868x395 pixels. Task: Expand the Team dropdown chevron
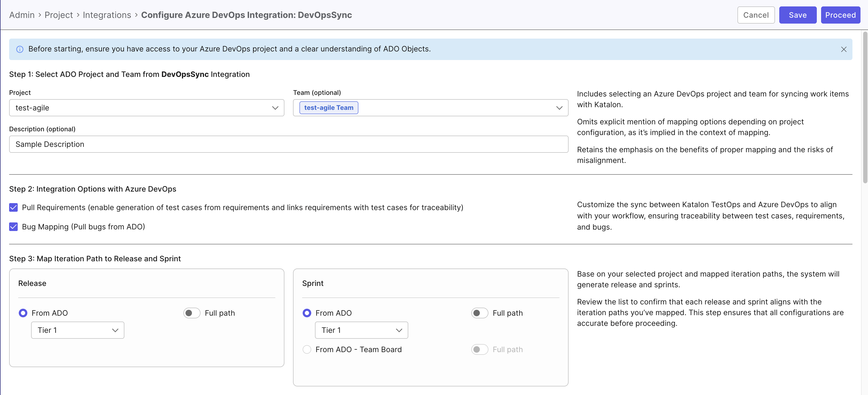pyautogui.click(x=559, y=108)
